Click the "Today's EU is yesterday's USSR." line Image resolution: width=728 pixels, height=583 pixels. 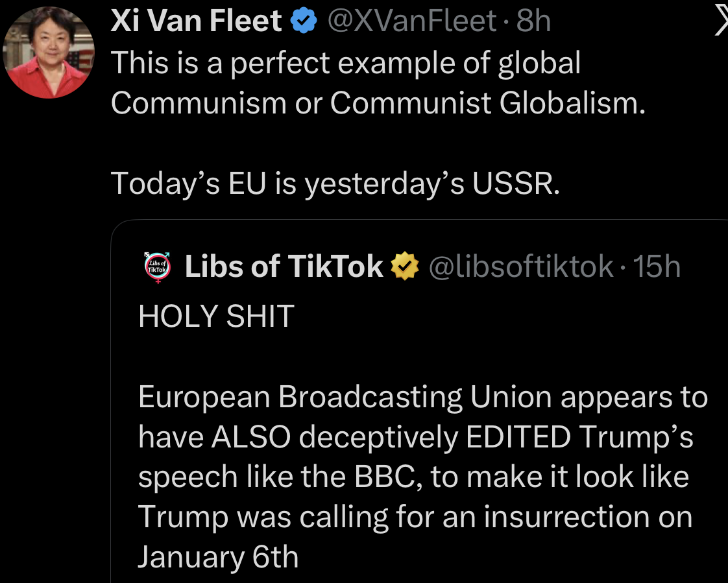(335, 184)
